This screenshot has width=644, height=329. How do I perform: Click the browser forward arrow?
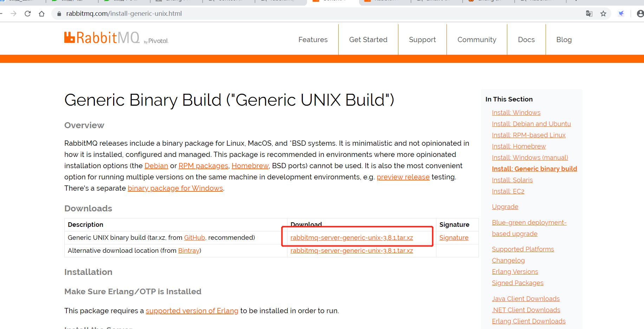click(x=14, y=14)
